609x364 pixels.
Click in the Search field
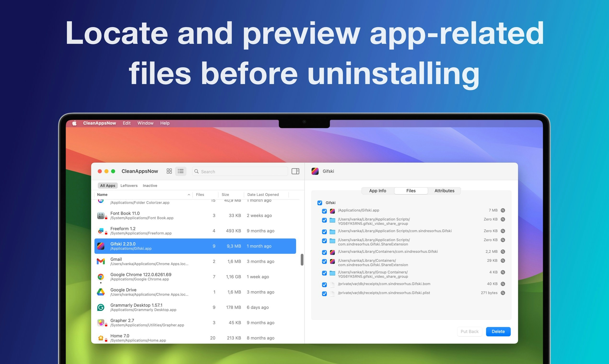240,171
